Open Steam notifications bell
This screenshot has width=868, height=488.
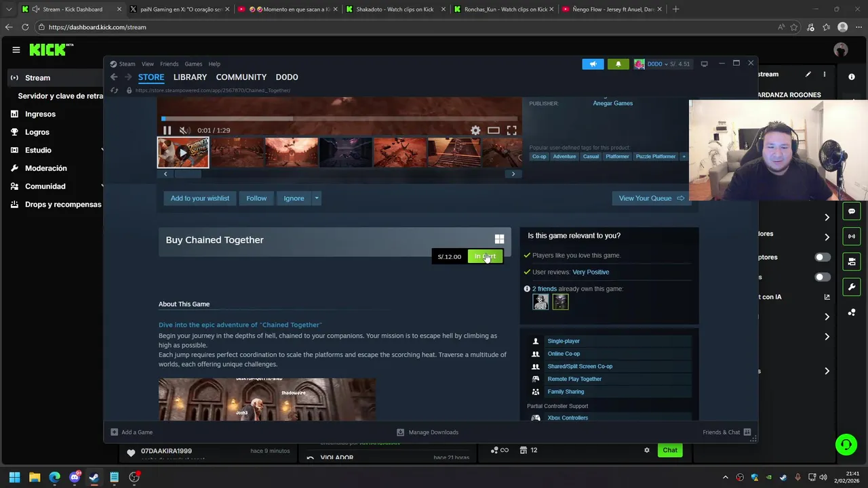click(618, 64)
